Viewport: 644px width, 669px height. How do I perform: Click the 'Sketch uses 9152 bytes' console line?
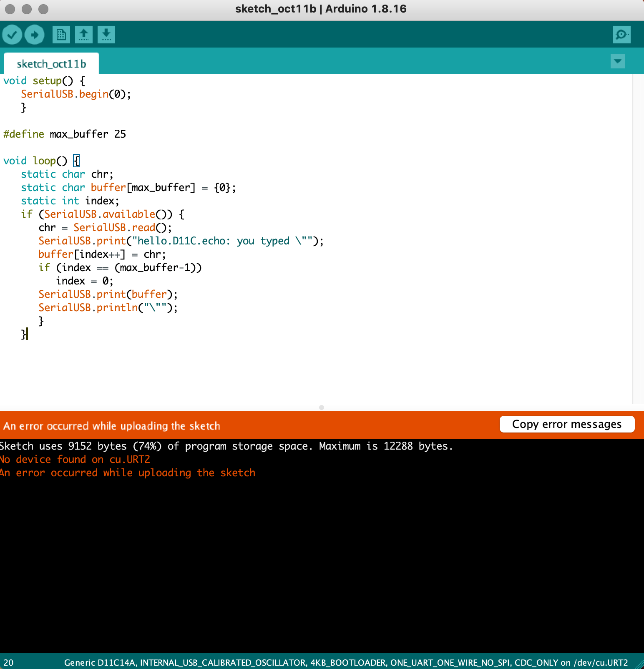tap(226, 446)
